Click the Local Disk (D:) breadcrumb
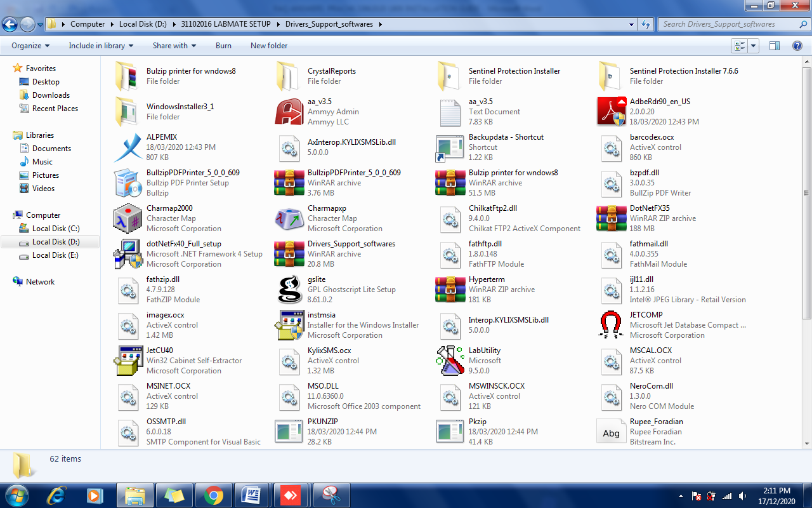Image resolution: width=812 pixels, height=508 pixels. pyautogui.click(x=143, y=24)
